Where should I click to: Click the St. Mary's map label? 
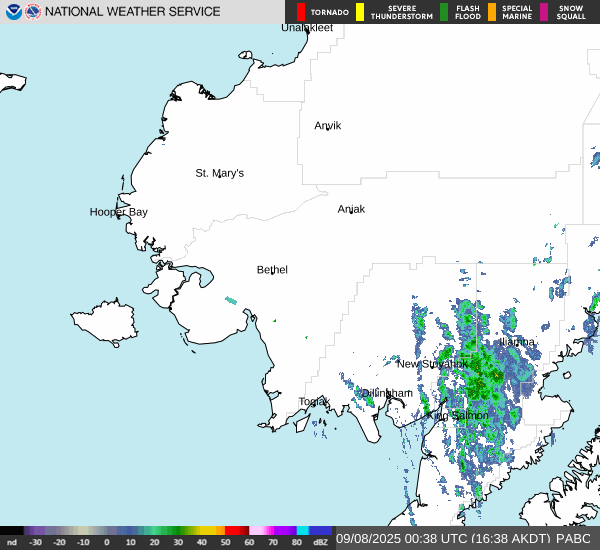pyautogui.click(x=219, y=173)
